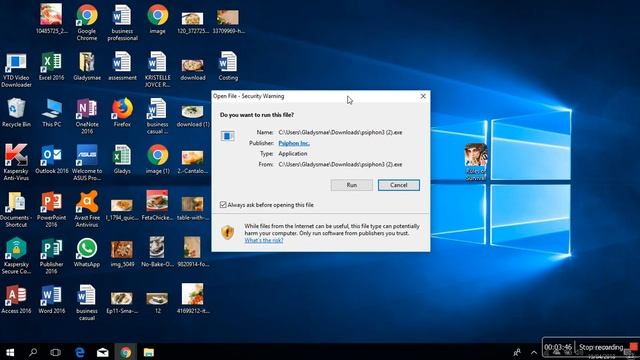Select the Kaspersky Anti-Virus shortcut
640x360 pixels.
(16, 162)
